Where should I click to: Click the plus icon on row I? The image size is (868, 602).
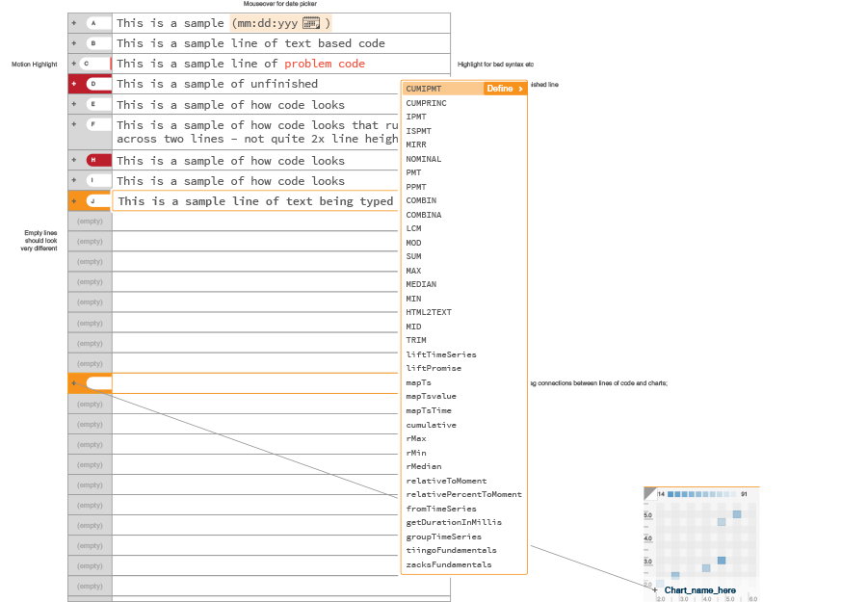[x=74, y=180]
